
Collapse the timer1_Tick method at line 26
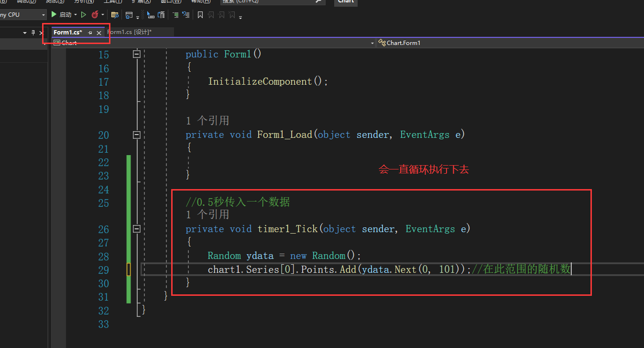[x=137, y=229]
